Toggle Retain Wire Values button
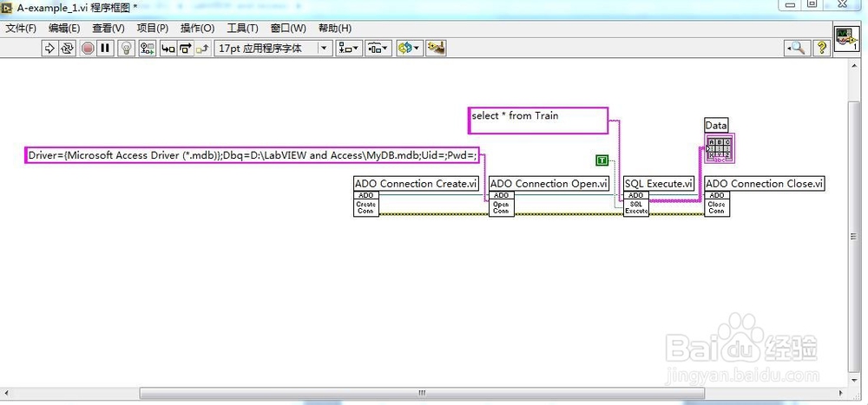868x405 pixels. click(148, 49)
